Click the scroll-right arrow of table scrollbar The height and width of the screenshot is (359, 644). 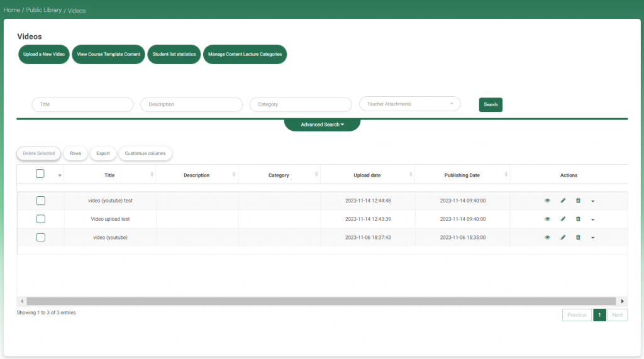point(622,301)
